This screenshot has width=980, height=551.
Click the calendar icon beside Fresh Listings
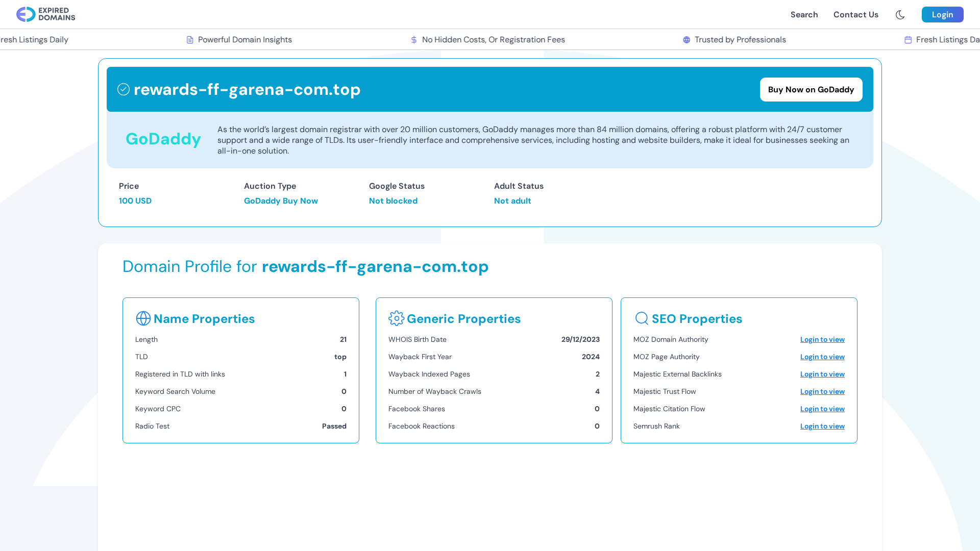[908, 40]
